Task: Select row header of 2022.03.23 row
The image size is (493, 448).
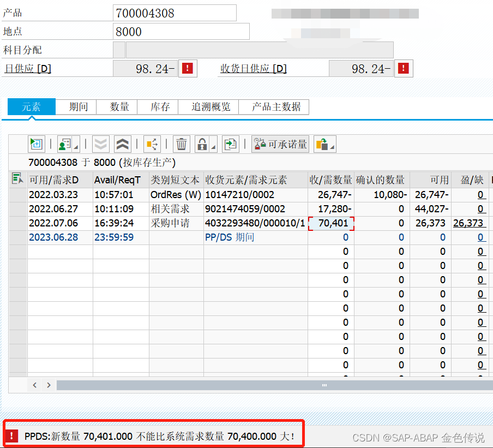Action: tap(18, 195)
